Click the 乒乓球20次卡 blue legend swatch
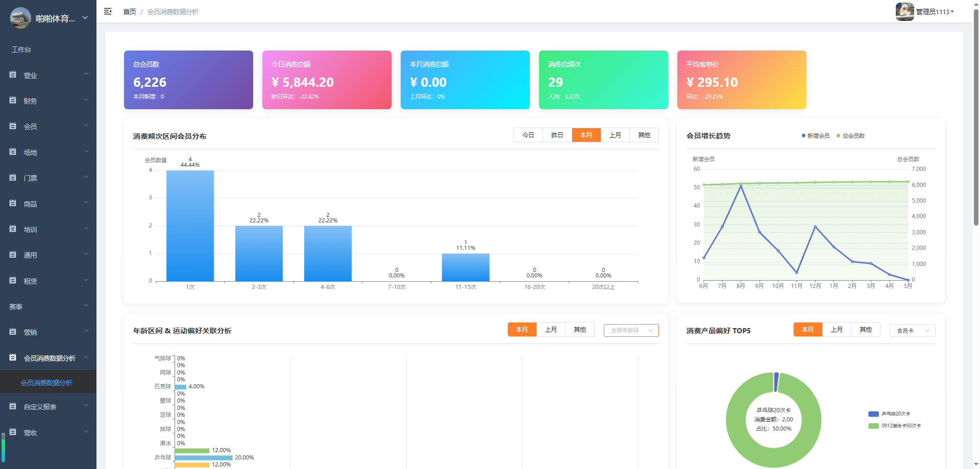The image size is (980, 469). pyautogui.click(x=873, y=414)
